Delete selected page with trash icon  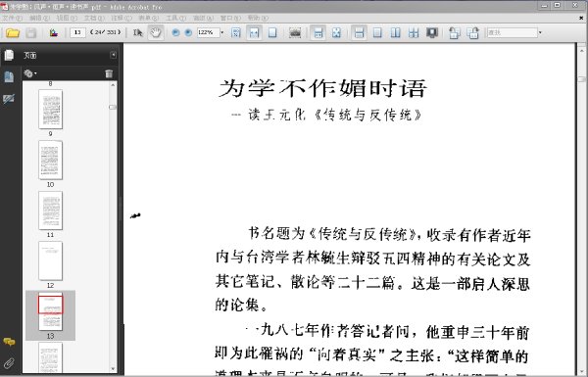click(x=109, y=73)
